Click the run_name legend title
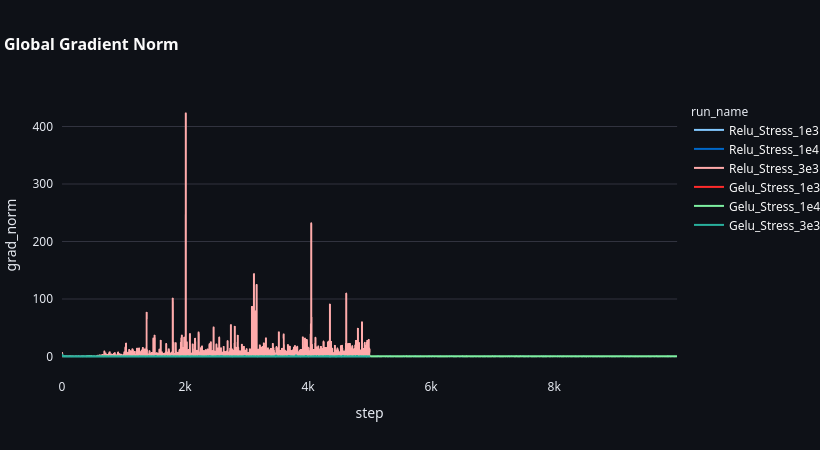Viewport: 820px width, 450px height. click(x=719, y=111)
